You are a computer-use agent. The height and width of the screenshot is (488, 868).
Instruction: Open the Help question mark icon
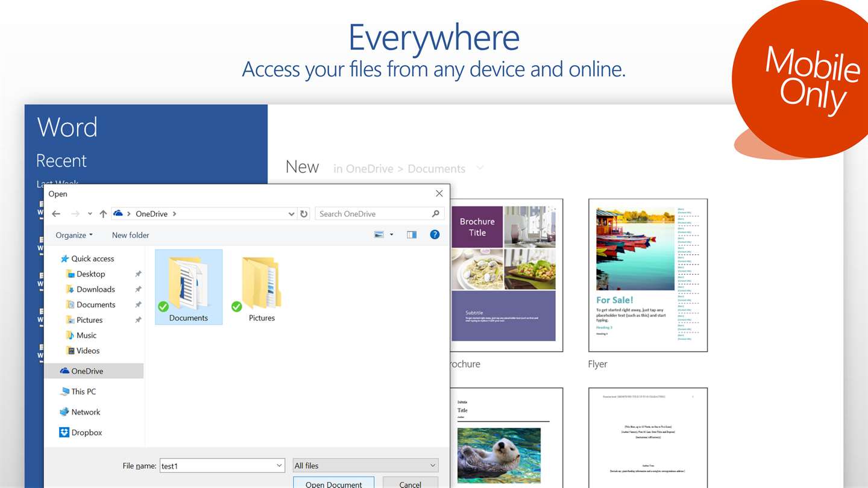pos(435,235)
